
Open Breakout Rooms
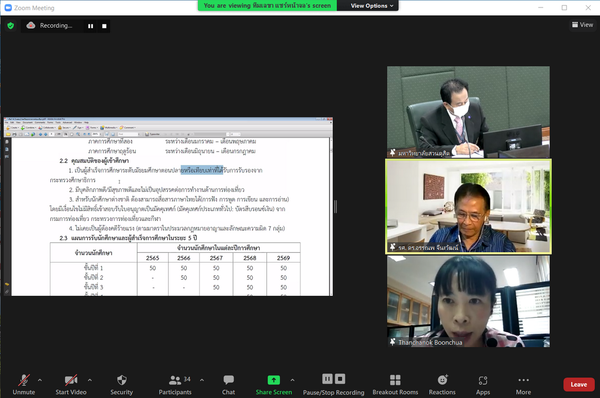click(x=395, y=384)
